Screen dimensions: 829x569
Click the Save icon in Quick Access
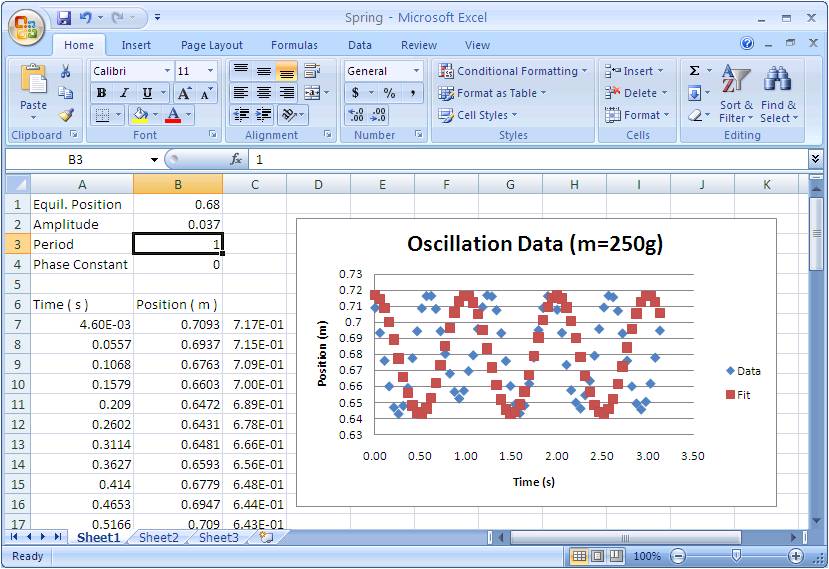pyautogui.click(x=64, y=18)
